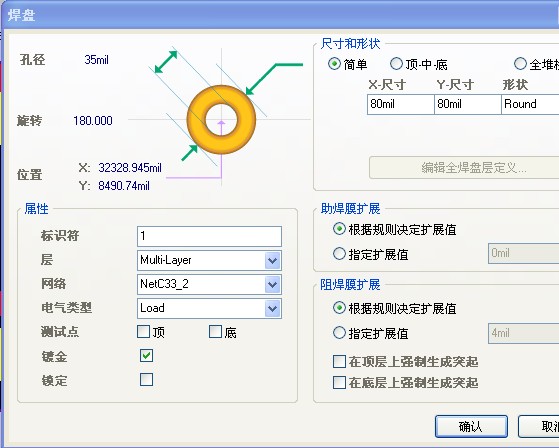Enable the 锁定 checkbox
Screen dimensions: 559x448
pos(147,380)
